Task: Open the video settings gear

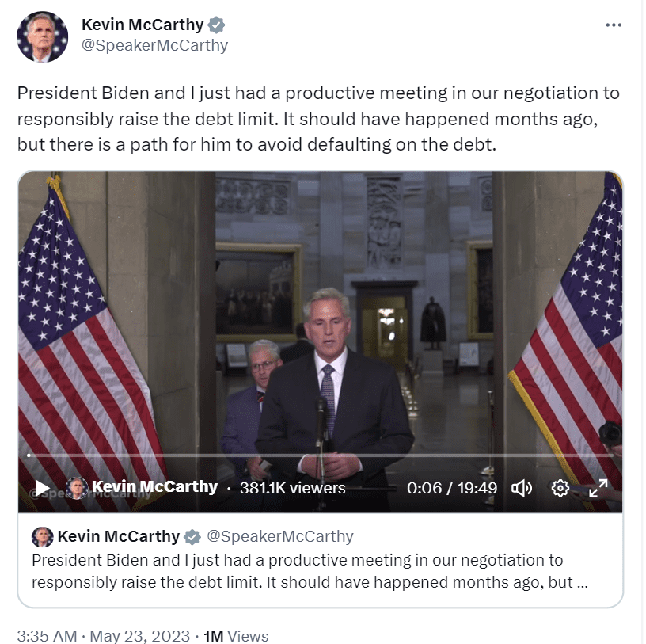Action: [562, 489]
